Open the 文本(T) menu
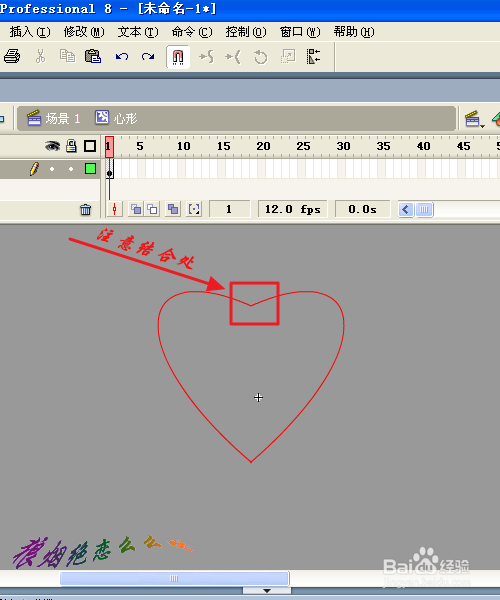500x600 pixels. tap(138, 32)
